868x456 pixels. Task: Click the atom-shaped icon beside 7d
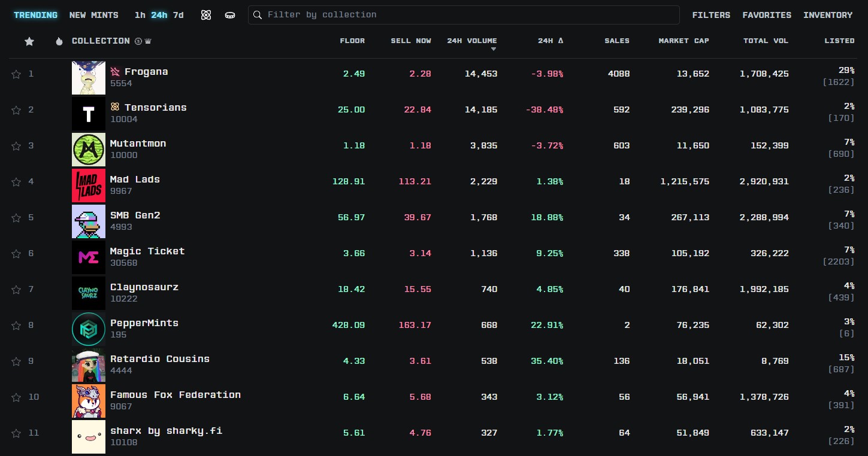206,15
